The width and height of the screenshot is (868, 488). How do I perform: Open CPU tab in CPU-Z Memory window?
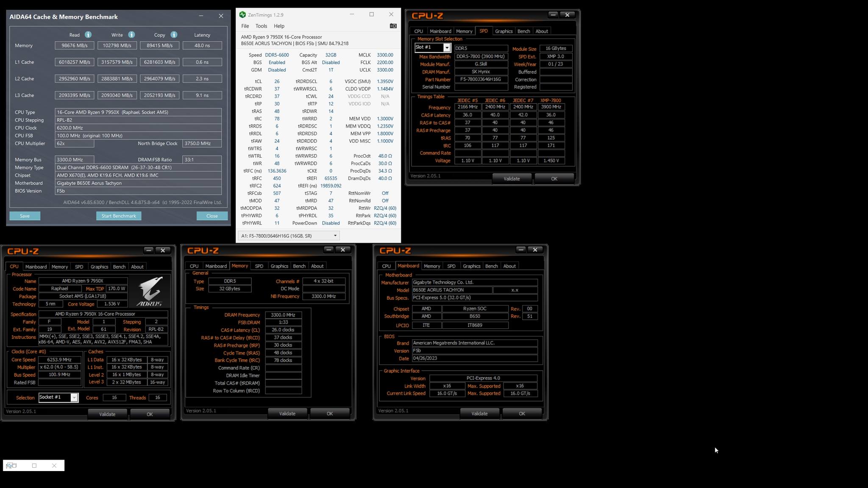tap(194, 266)
